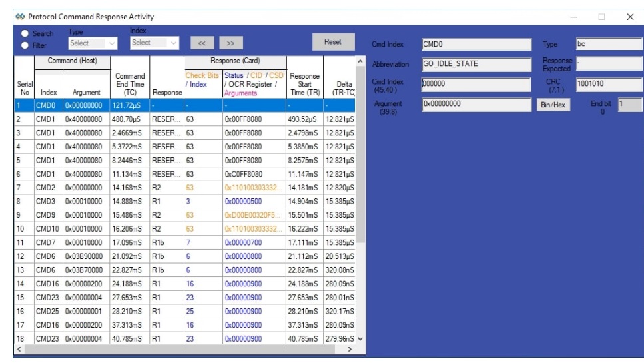644x363 pixels.
Task: Click time 37.313mS in row 17
Action: [x=130, y=325]
